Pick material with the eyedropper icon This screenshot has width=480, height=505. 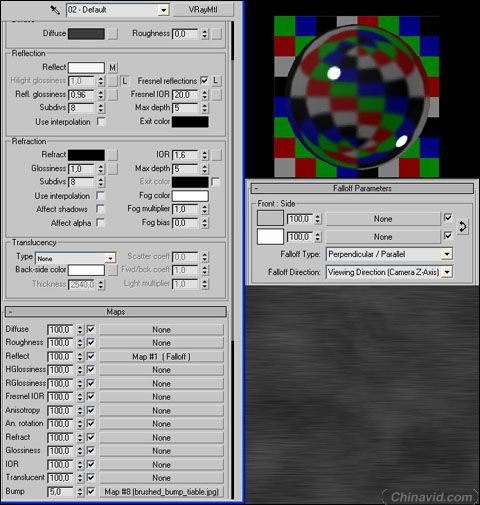(55, 10)
